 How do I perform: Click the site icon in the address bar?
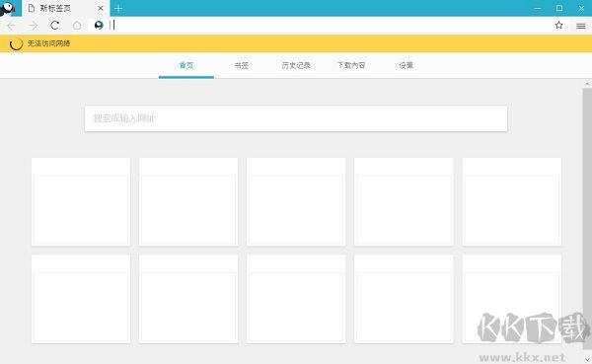click(x=99, y=26)
